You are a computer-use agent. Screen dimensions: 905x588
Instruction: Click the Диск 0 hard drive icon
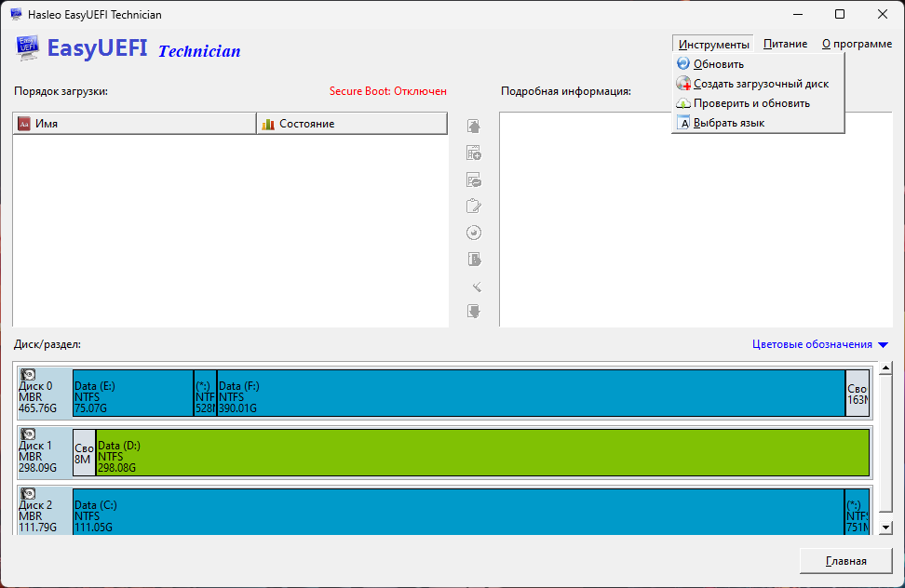coord(28,375)
